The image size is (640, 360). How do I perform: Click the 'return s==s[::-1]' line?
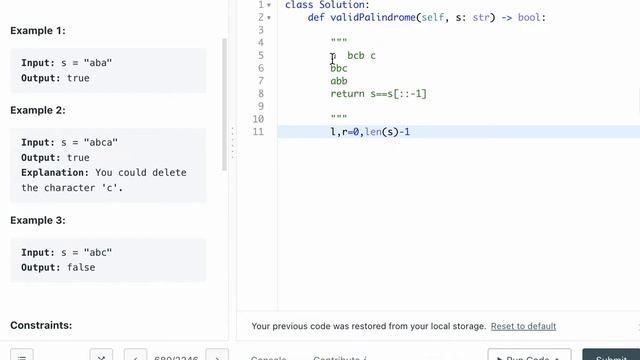[x=378, y=94]
